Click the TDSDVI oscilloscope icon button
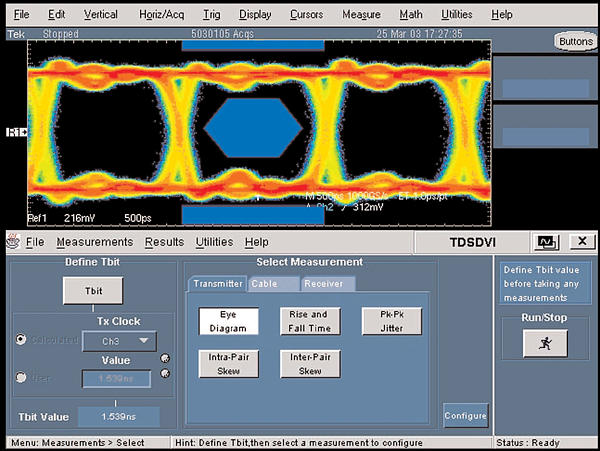 click(546, 242)
